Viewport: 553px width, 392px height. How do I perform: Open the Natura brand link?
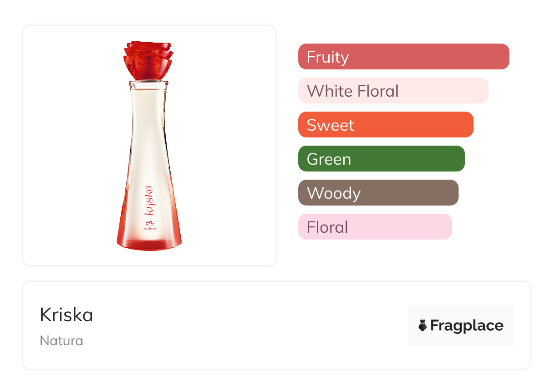[61, 341]
